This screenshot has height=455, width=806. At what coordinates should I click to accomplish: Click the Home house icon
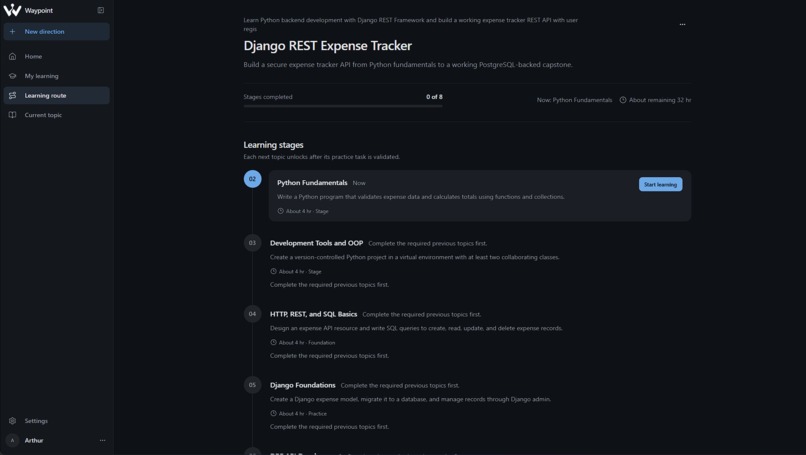(x=13, y=57)
